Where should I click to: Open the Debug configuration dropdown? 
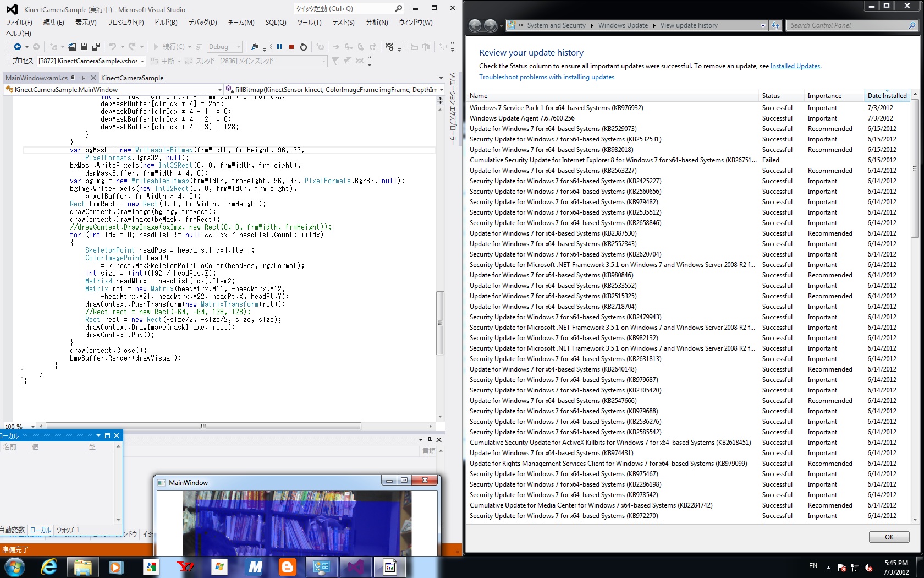pyautogui.click(x=239, y=47)
